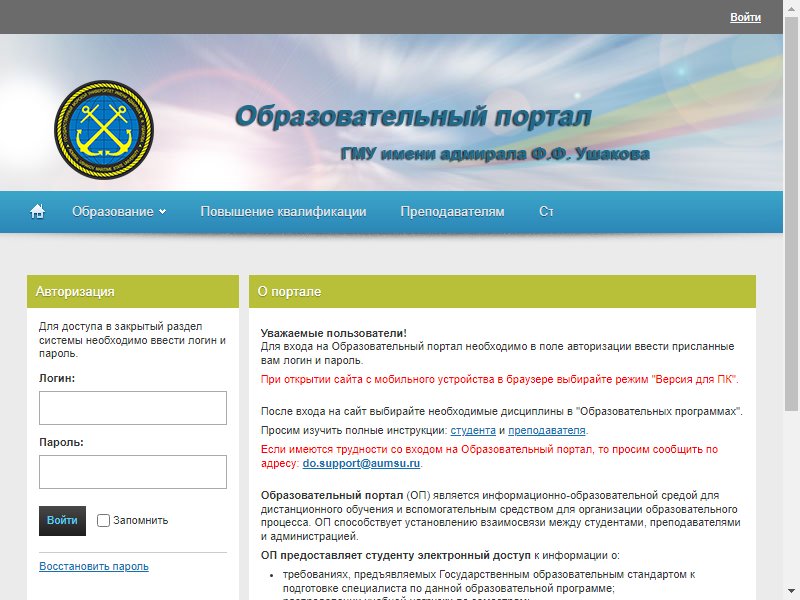
Task: Focus the Пароль input field
Action: pos(133,472)
